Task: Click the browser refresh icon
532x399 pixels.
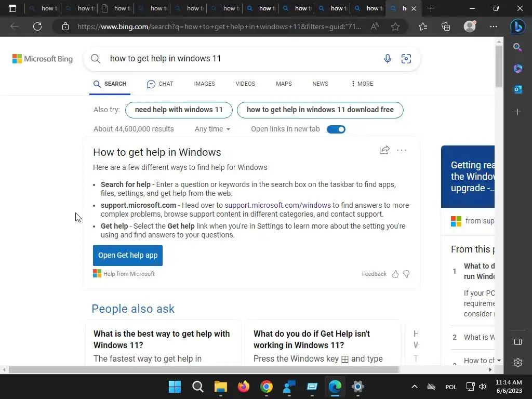Action: click(x=37, y=26)
